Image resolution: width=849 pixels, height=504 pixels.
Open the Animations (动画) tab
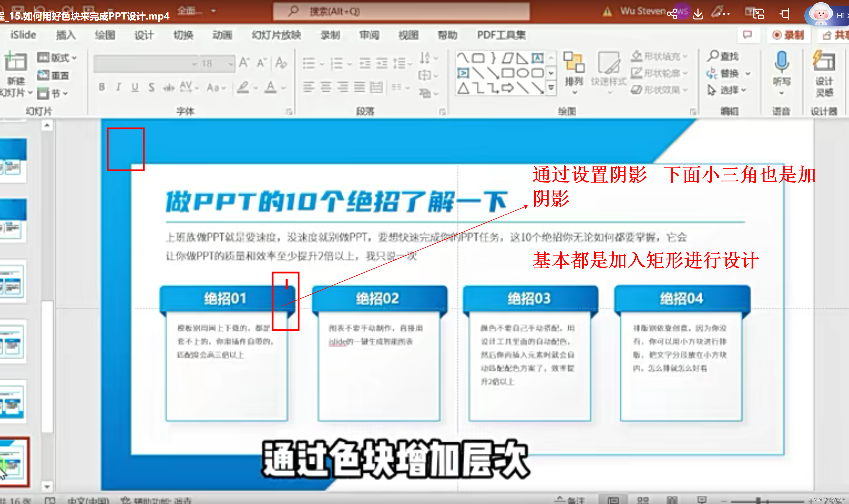click(222, 35)
